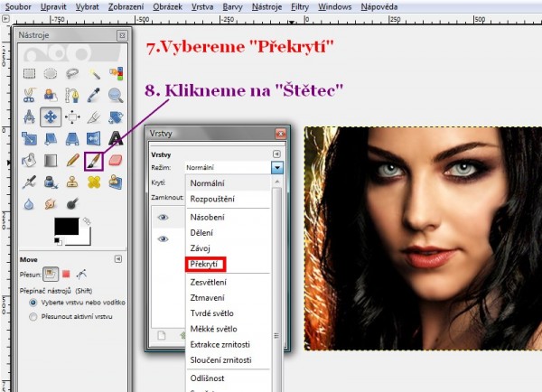Screen dimensions: 542x392
Task: Select the Zoom magnifier tool
Action: click(x=116, y=96)
